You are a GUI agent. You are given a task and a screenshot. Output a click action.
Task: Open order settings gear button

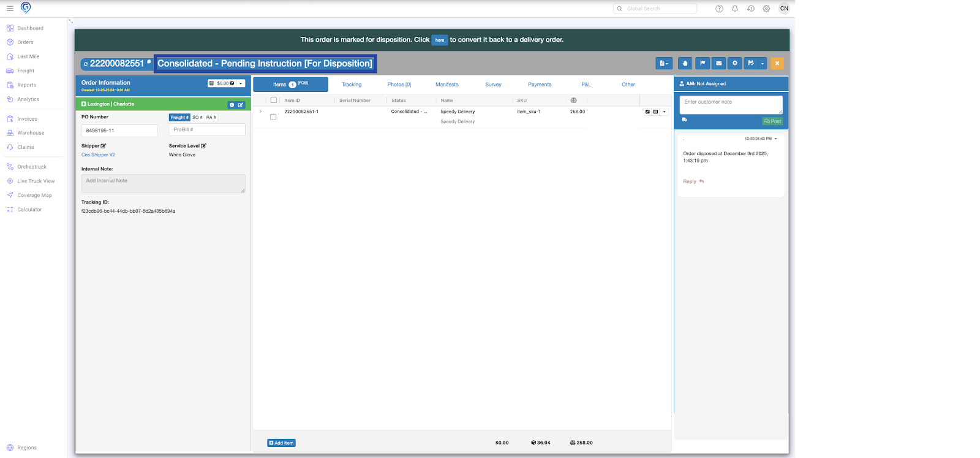coord(735,63)
